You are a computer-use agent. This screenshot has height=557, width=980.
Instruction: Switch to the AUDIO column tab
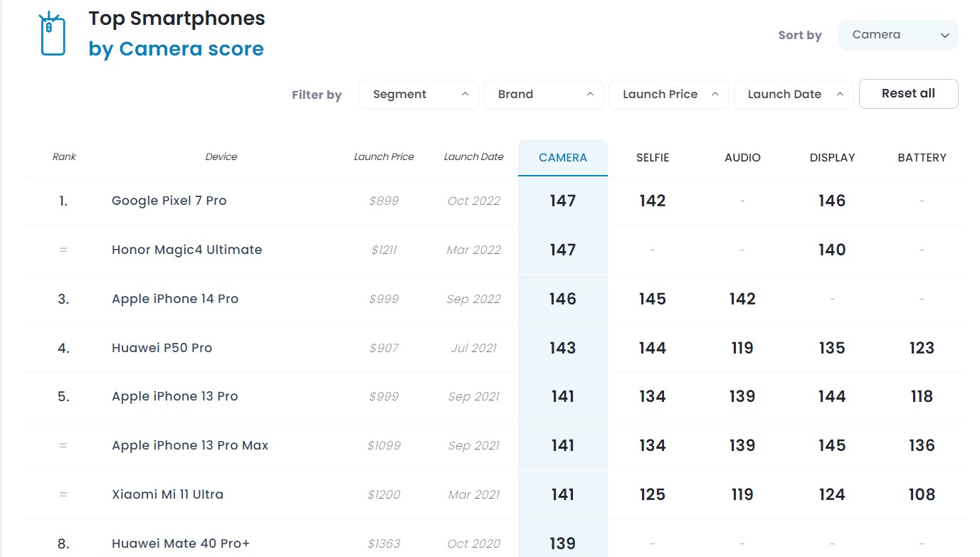pos(742,158)
